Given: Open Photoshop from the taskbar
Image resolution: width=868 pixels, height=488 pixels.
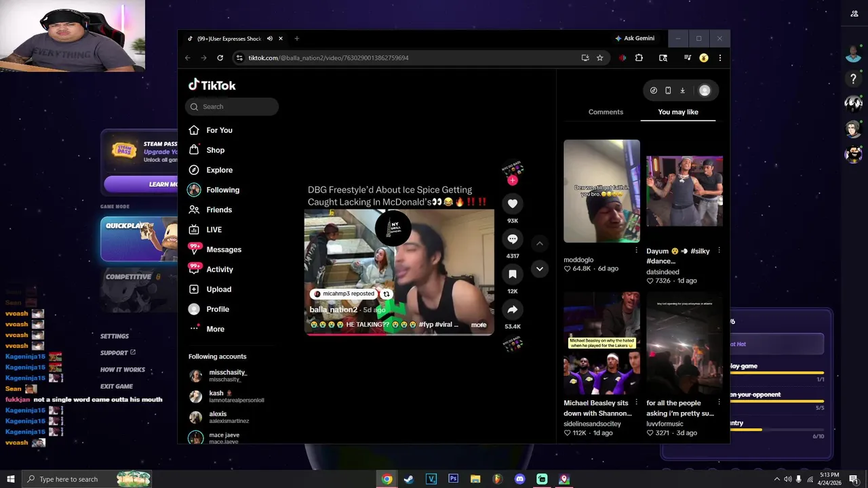Looking at the screenshot, I should [453, 479].
